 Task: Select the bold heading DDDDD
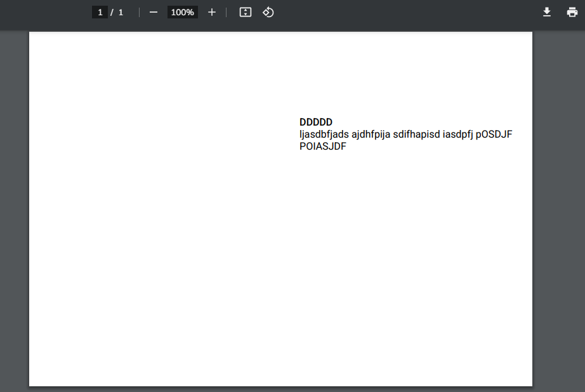coord(315,122)
